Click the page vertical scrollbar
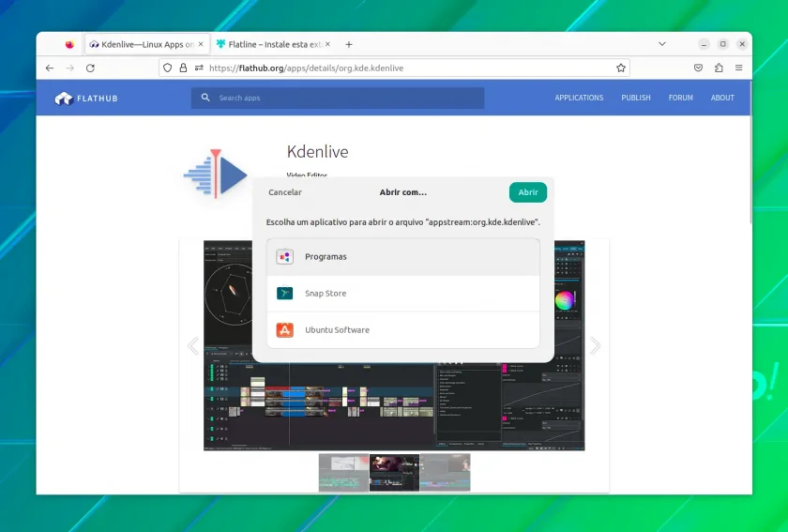Viewport: 788px width, 532px height. (x=750, y=153)
